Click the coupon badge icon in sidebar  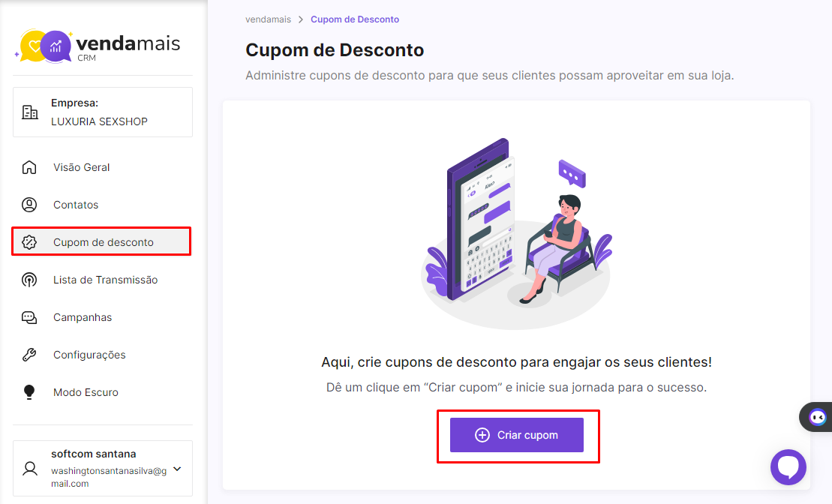(29, 242)
